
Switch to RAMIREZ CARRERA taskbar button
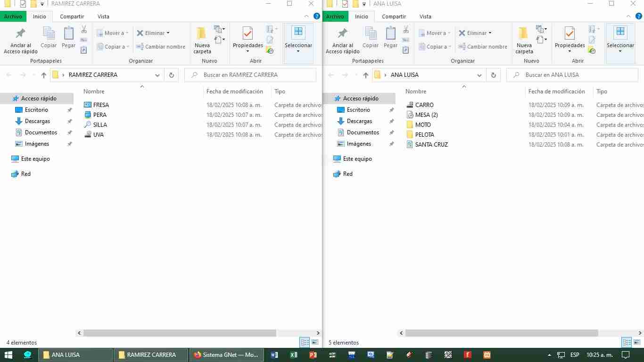(x=151, y=355)
